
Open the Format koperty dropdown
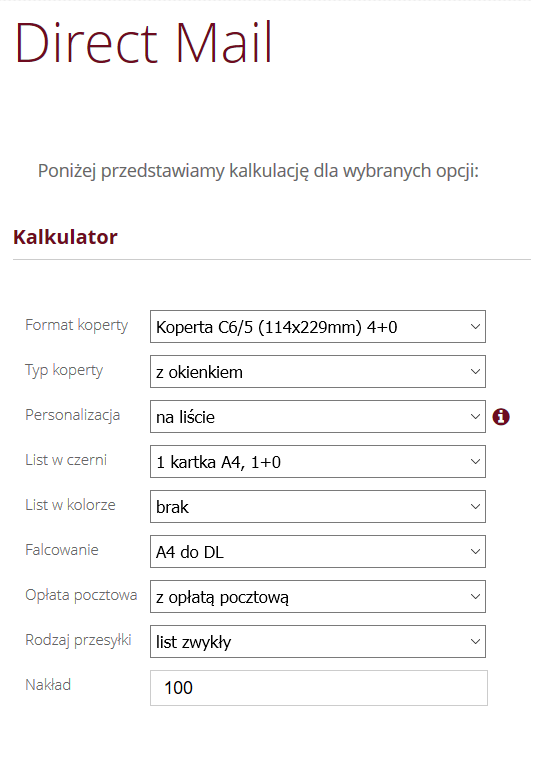(318, 326)
